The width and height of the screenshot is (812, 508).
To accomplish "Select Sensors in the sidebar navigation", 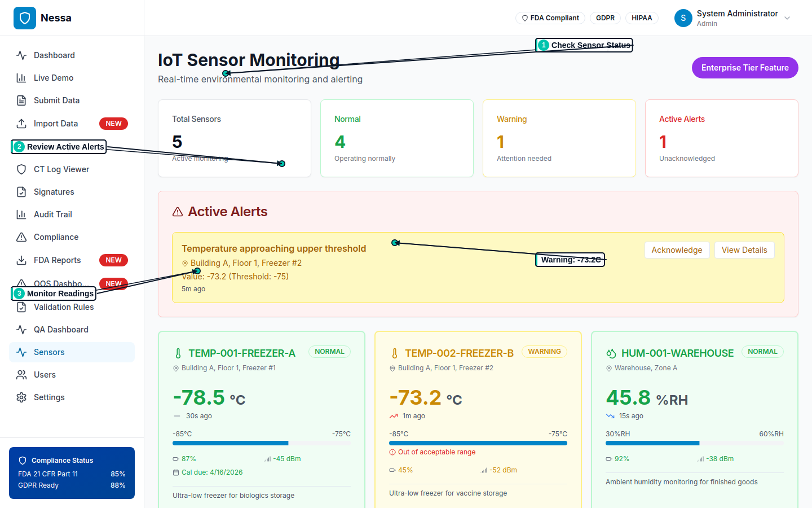I will tap(48, 352).
